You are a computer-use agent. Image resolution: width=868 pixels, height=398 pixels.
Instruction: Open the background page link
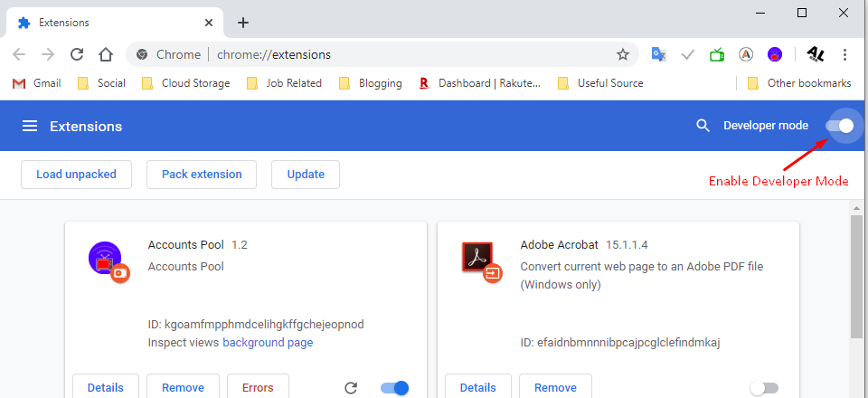point(268,343)
